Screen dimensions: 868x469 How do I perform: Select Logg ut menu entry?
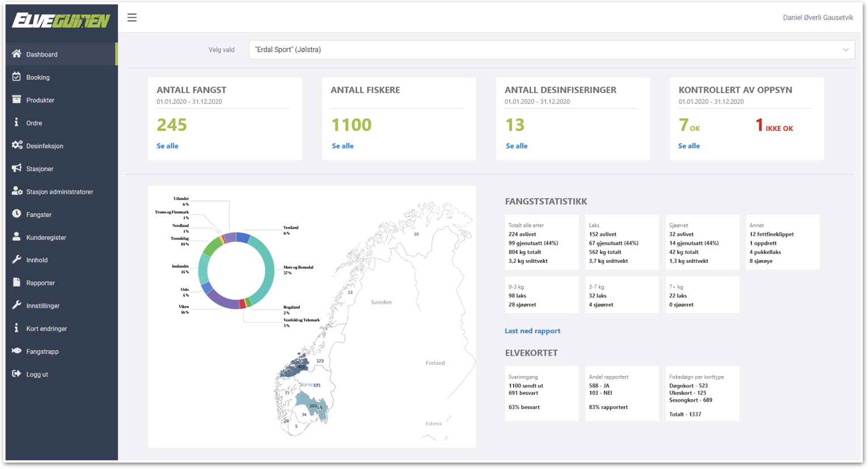61,374
